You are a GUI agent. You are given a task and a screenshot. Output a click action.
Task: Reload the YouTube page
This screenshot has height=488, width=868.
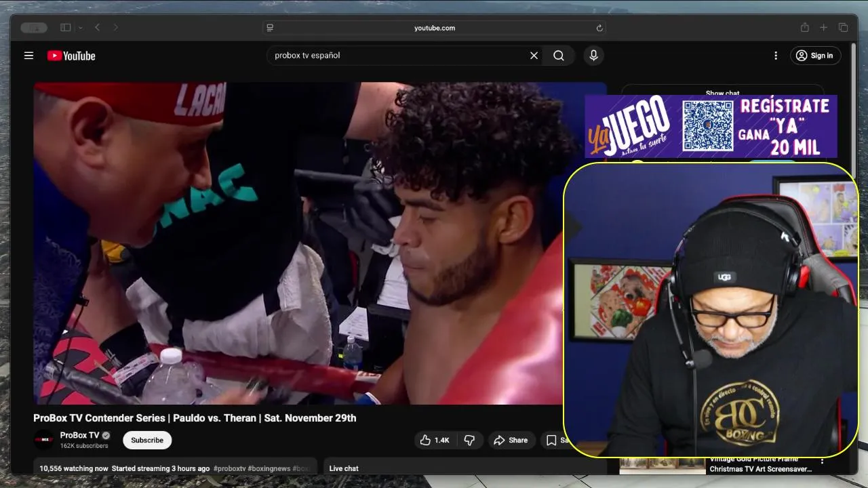599,28
